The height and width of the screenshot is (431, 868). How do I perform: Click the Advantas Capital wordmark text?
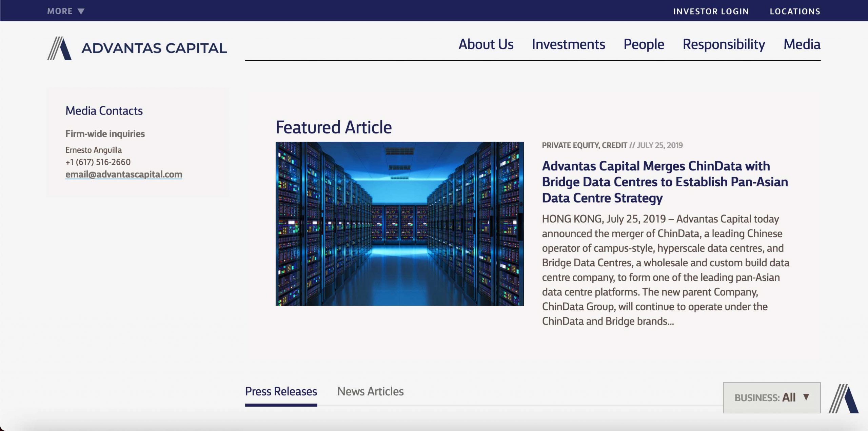154,48
